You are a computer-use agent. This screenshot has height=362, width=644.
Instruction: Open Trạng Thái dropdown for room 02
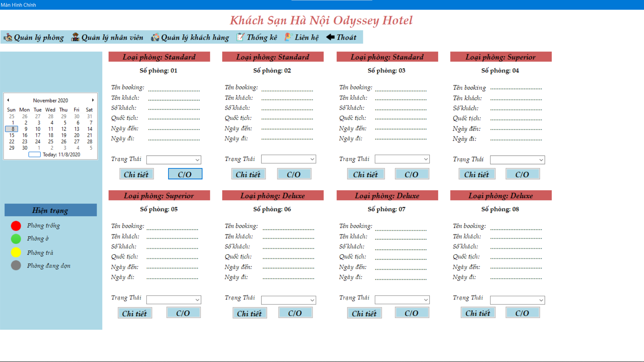288,159
